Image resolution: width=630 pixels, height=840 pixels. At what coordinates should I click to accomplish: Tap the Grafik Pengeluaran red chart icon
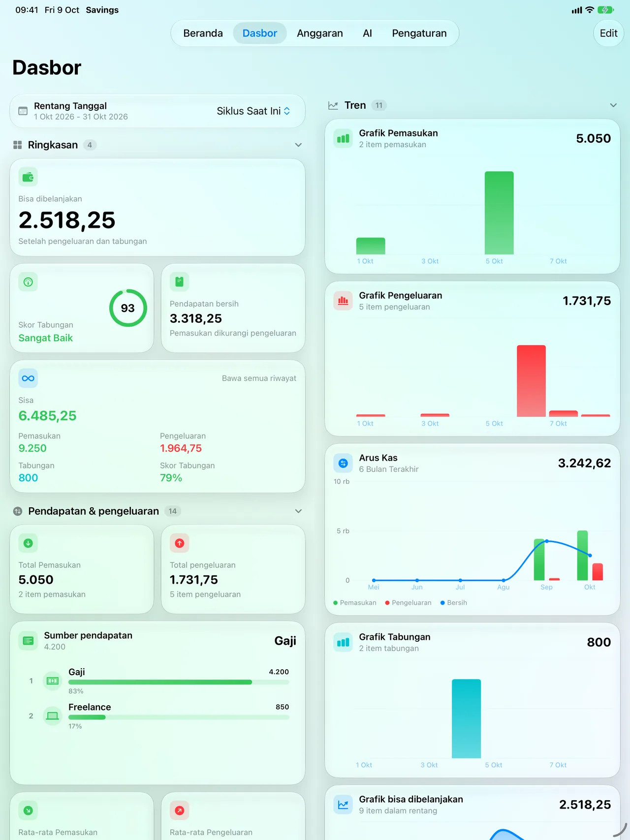point(343,301)
